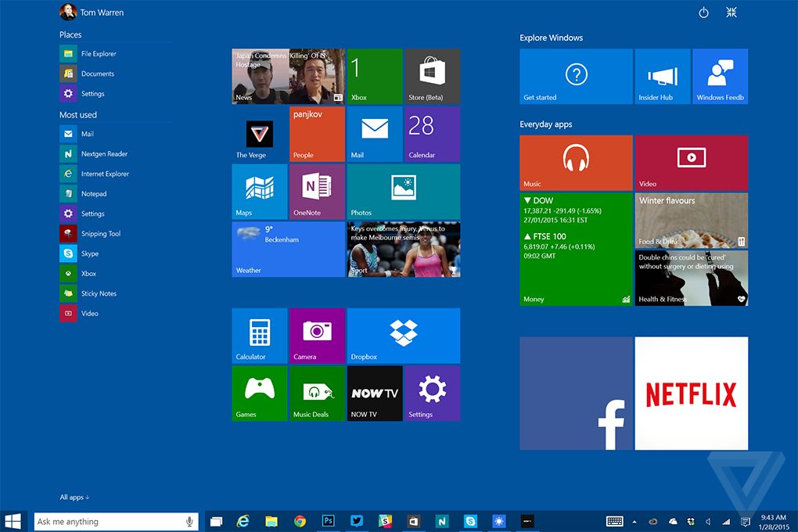This screenshot has height=532, width=798.
Task: Open the Get started tile
Action: pos(576,77)
